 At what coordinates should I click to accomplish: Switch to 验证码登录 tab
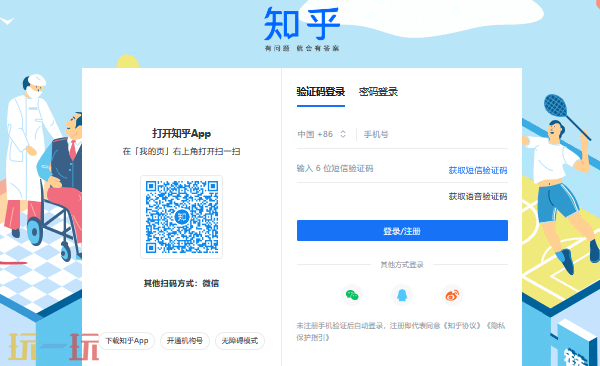point(321,92)
